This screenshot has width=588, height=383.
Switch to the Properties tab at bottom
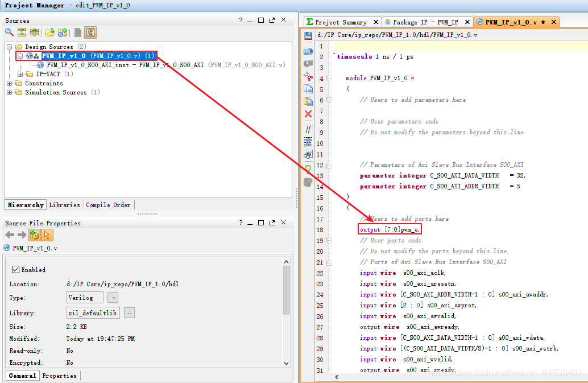pyautogui.click(x=59, y=376)
